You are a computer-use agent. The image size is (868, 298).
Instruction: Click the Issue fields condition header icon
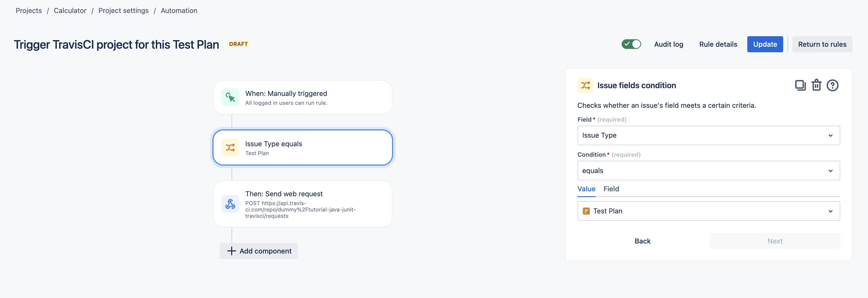point(585,85)
